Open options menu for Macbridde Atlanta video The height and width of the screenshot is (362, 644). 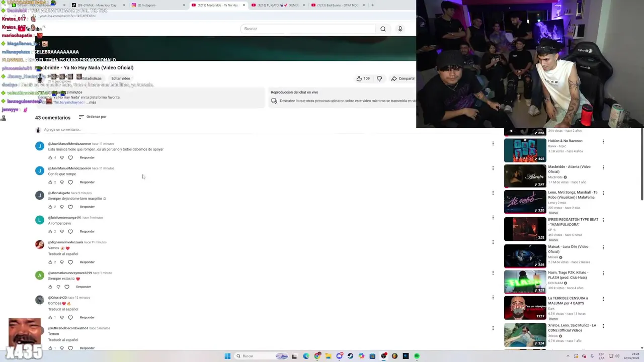(603, 167)
